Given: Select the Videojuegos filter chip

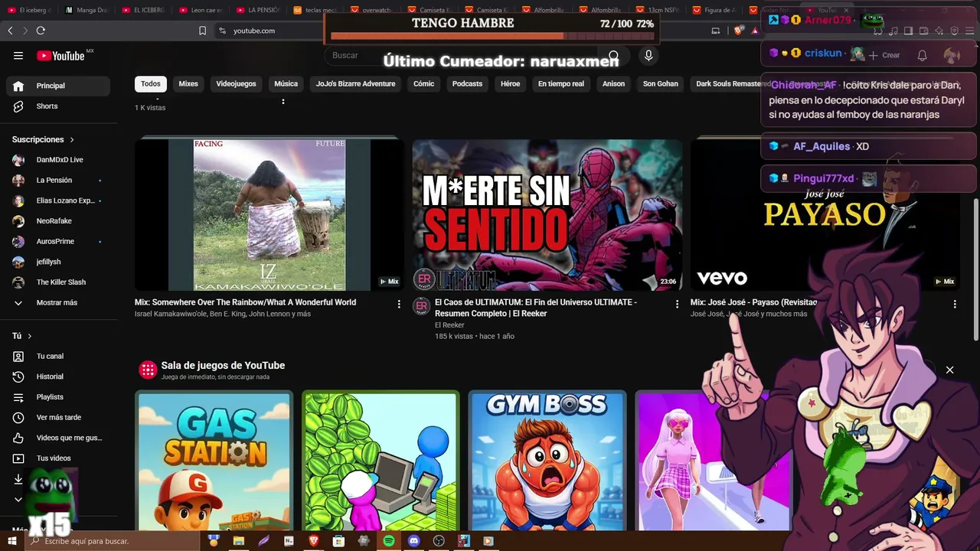Looking at the screenshot, I should [236, 83].
